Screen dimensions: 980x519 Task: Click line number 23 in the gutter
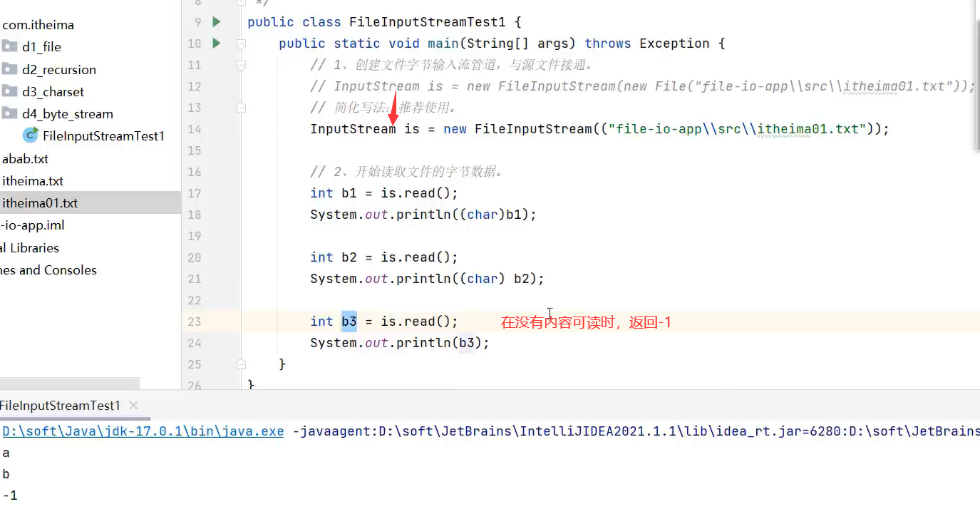(x=195, y=322)
